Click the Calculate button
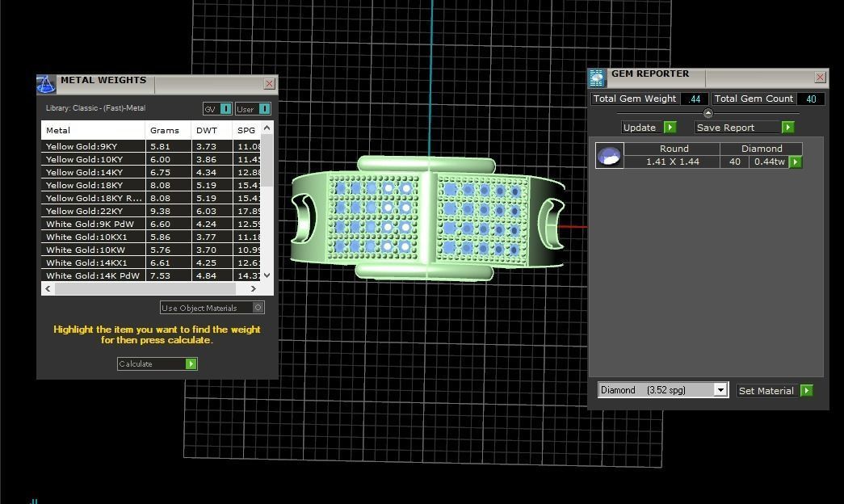The image size is (844, 504). [157, 364]
